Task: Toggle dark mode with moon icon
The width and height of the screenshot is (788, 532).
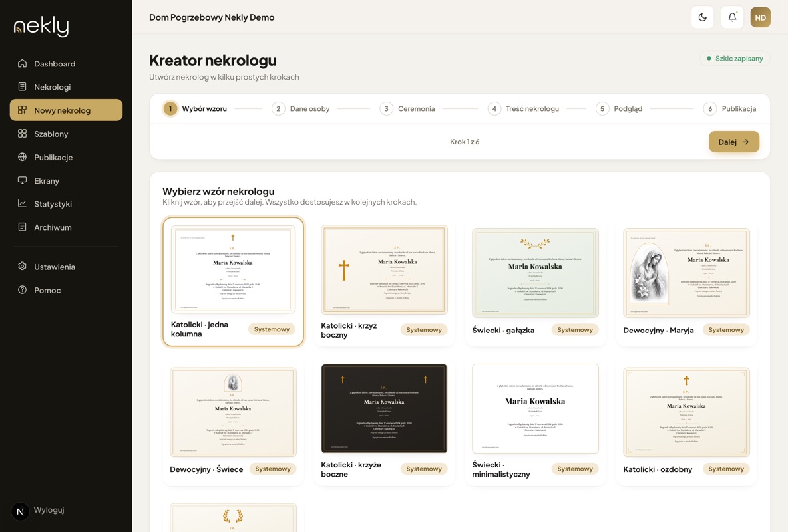Action: (703, 17)
